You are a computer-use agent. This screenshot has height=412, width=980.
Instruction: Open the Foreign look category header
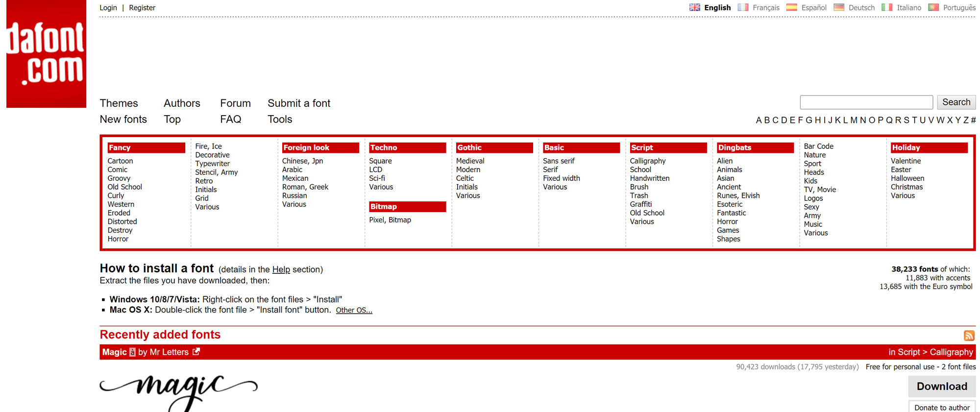click(x=320, y=147)
